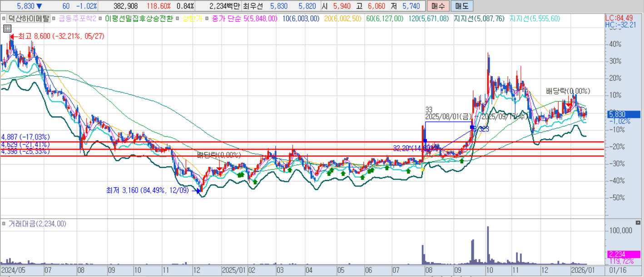Screen dimensions: 644x277
Task: Click the magenta 2,234 volume axis tag
Action: 623,254
